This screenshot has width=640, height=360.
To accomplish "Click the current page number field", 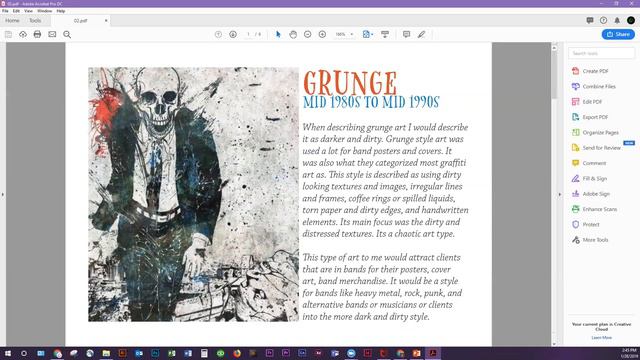I will 248,34.
